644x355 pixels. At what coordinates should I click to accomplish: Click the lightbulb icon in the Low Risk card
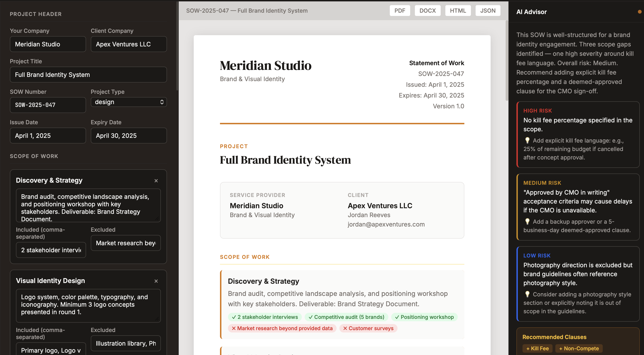tap(527, 294)
